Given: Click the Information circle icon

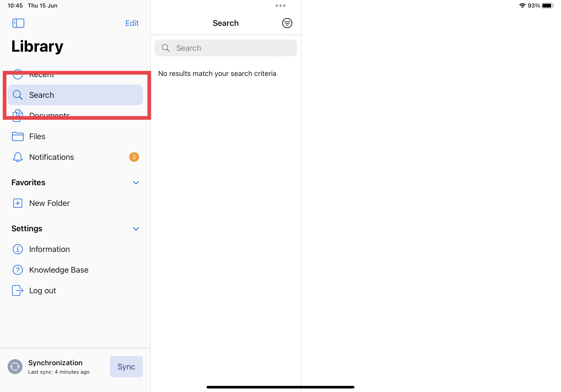Looking at the screenshot, I should coord(18,249).
